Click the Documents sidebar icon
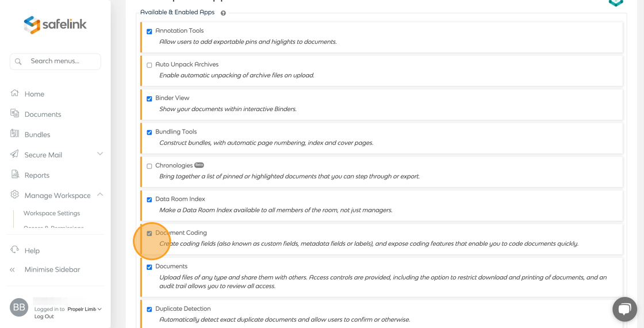Screen dimensions: 644x328 15,113
